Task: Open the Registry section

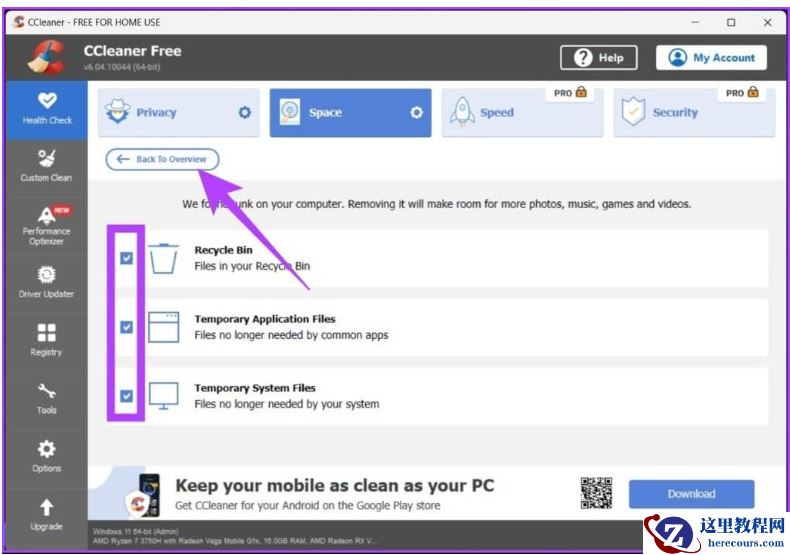Action: coord(47,340)
